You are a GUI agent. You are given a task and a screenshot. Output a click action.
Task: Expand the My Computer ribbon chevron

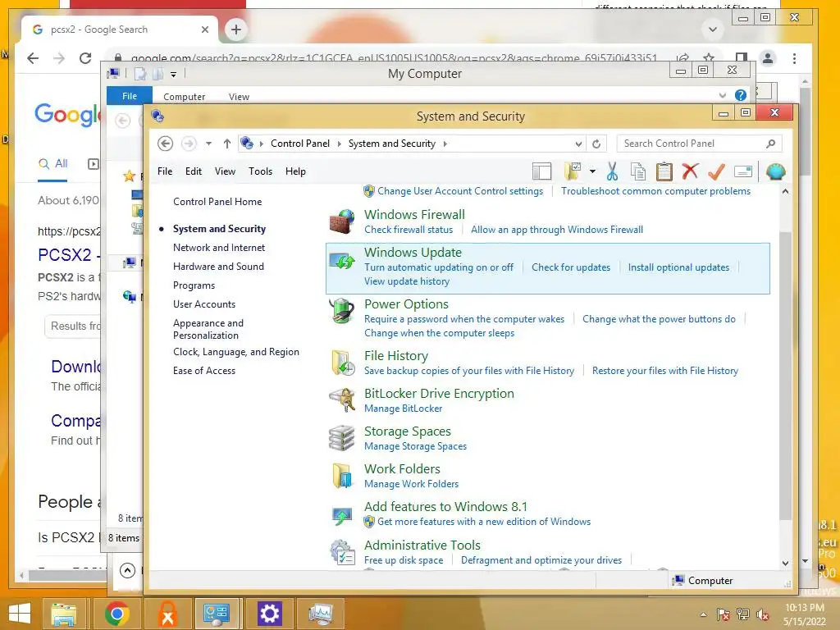tap(723, 95)
